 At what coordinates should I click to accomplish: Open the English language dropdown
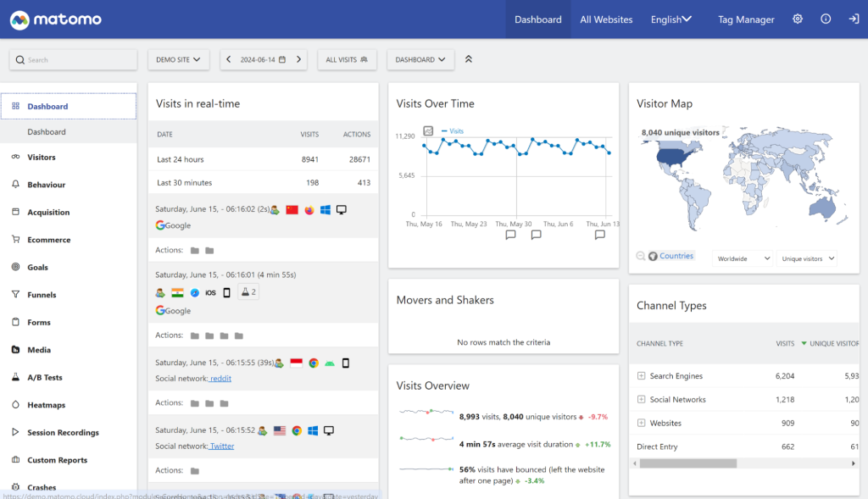(670, 18)
